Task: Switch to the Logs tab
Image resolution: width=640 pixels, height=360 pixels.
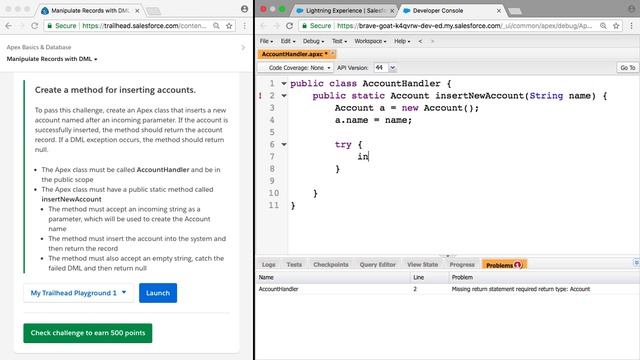Action: pyautogui.click(x=269, y=264)
